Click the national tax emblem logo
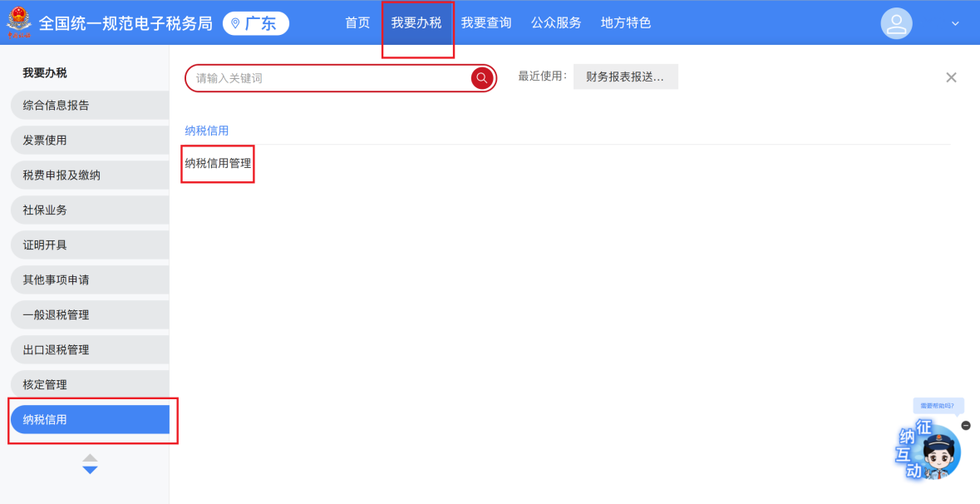 tap(18, 22)
